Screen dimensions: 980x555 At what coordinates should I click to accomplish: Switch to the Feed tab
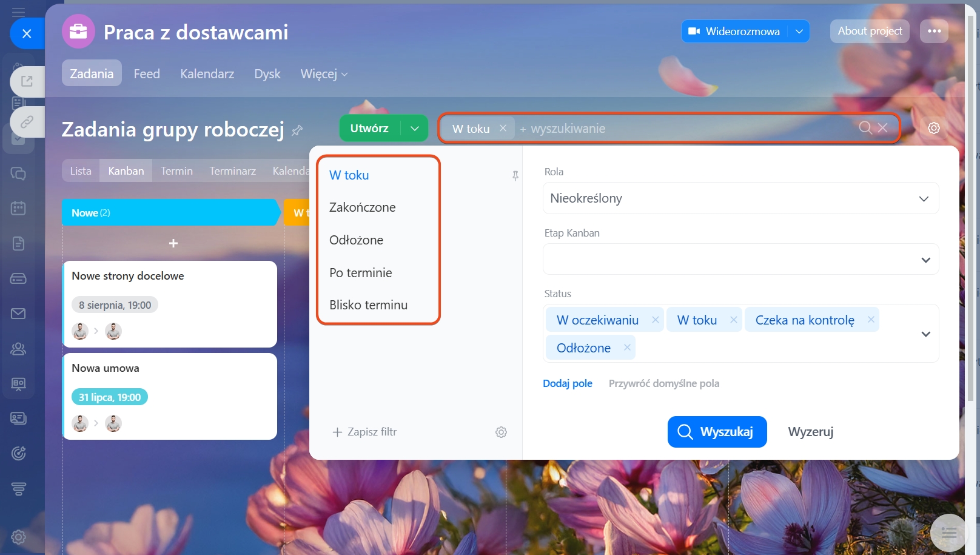(x=147, y=73)
